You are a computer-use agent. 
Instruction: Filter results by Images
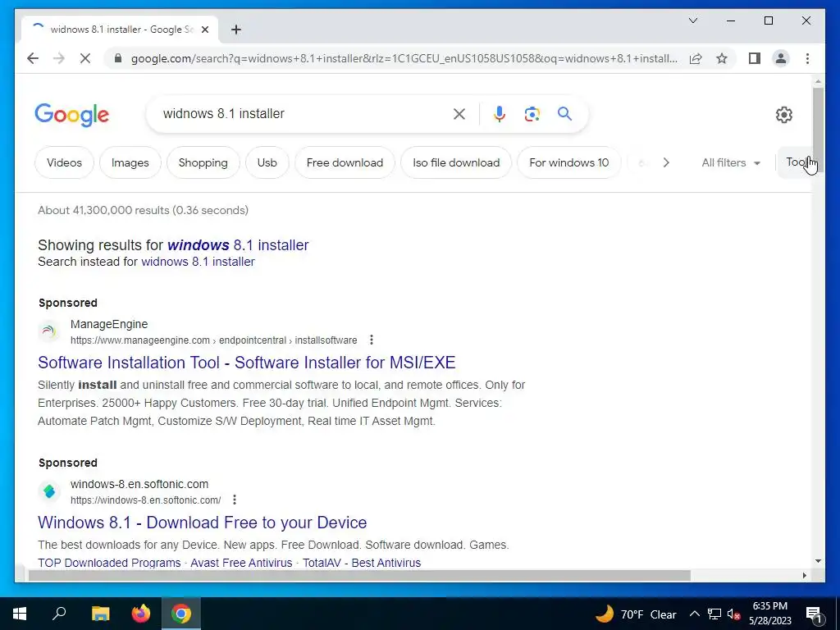pyautogui.click(x=130, y=163)
